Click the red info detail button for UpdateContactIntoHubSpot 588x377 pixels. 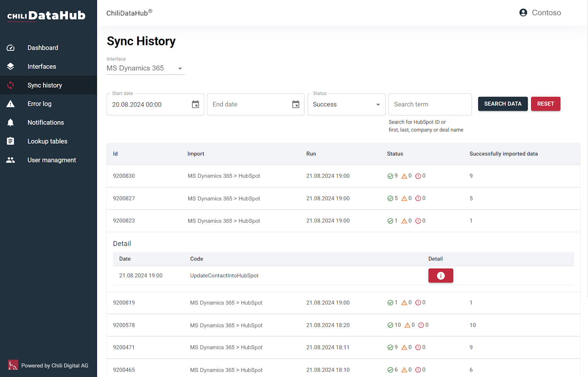point(441,276)
